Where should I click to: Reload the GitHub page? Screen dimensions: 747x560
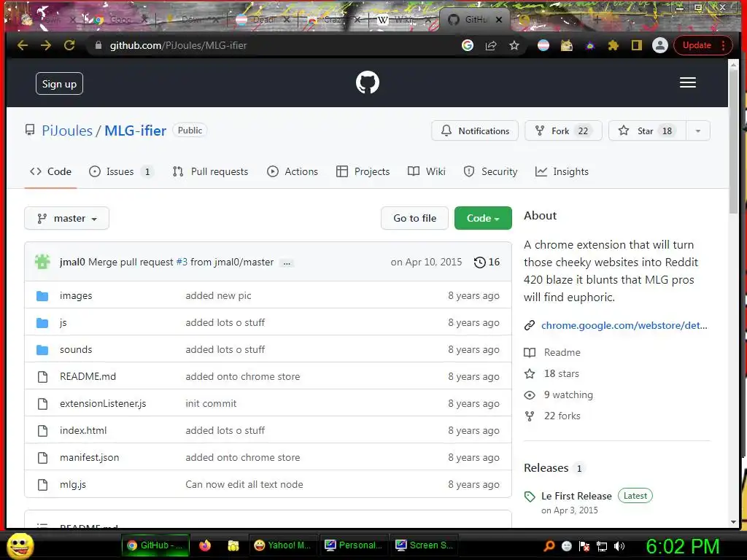[69, 45]
